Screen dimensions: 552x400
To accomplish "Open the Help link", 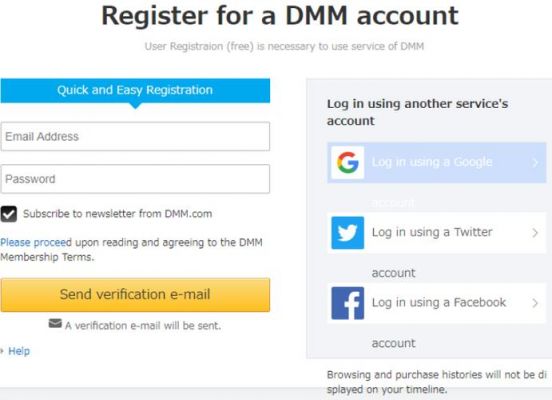I will click(x=19, y=351).
